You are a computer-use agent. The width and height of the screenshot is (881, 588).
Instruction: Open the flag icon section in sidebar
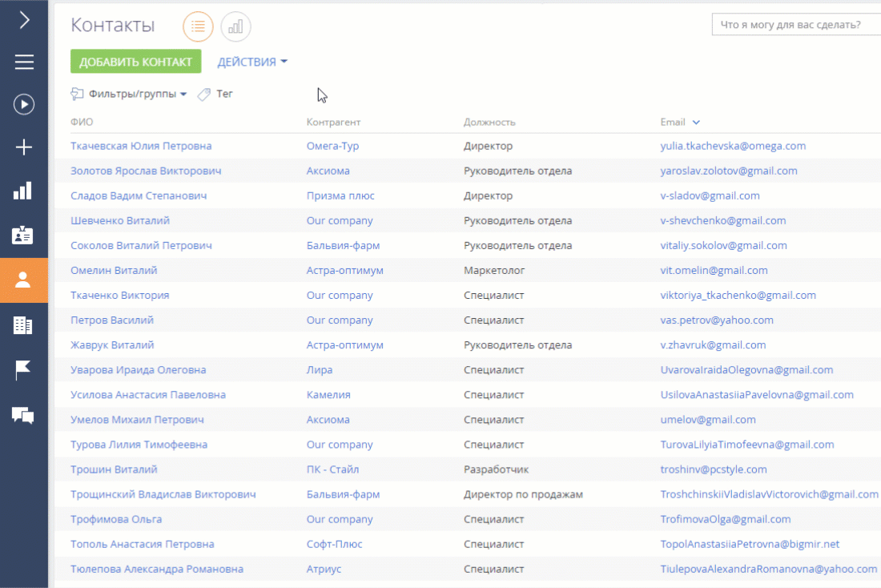[x=23, y=370]
